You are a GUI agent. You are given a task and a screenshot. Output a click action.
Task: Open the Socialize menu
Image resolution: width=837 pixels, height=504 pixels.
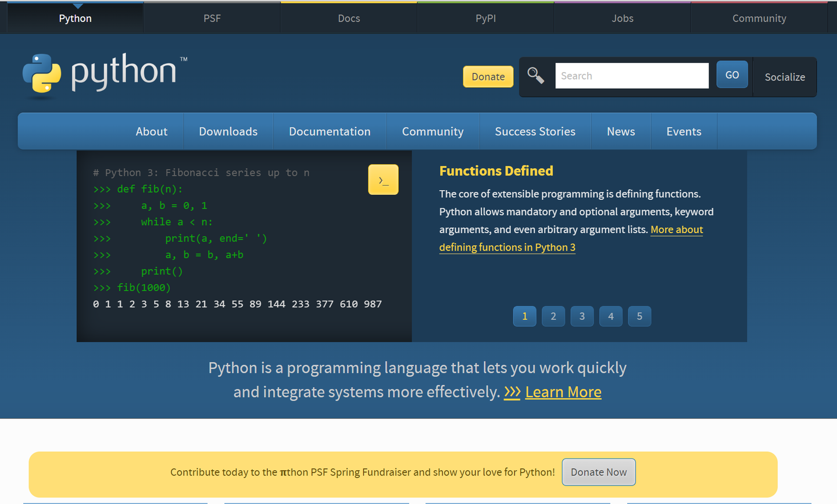pyautogui.click(x=785, y=77)
